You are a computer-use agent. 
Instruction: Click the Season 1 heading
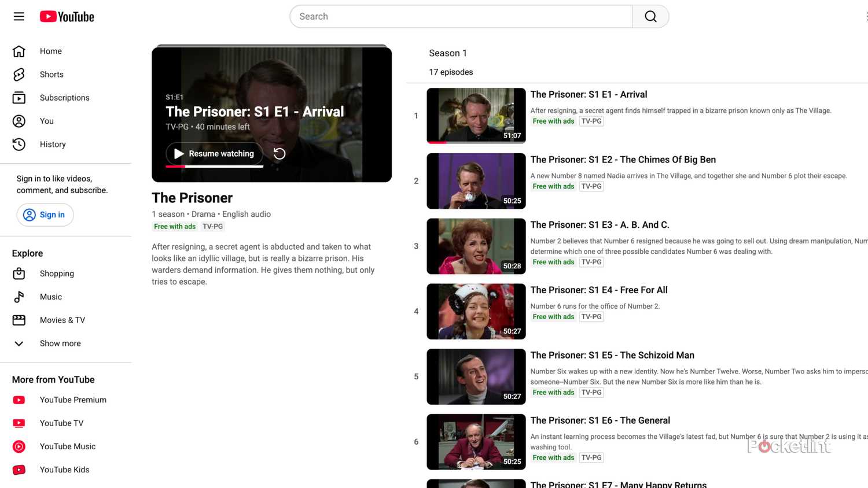[448, 53]
